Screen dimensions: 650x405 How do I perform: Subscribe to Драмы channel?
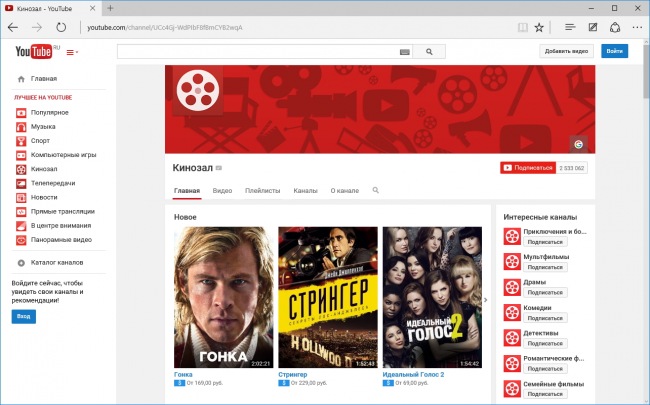click(x=545, y=292)
